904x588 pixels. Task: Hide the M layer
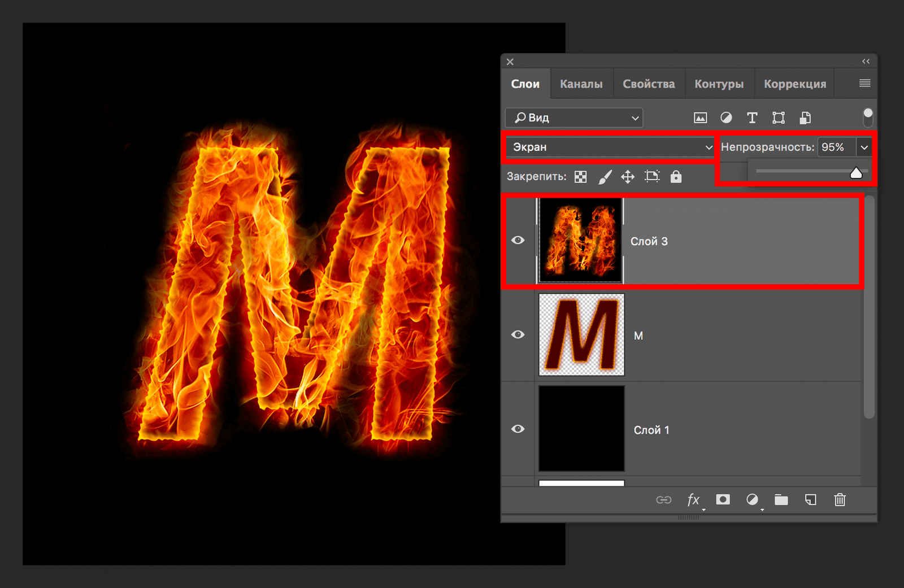tap(518, 335)
